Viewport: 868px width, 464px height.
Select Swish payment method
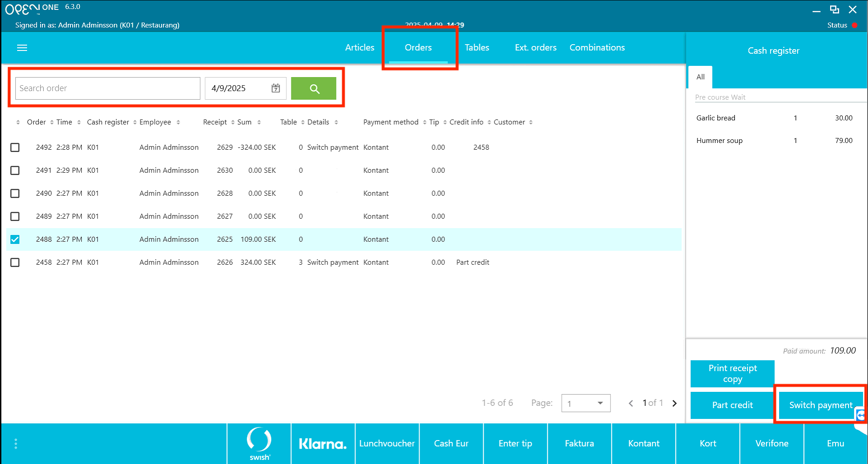[259, 444]
